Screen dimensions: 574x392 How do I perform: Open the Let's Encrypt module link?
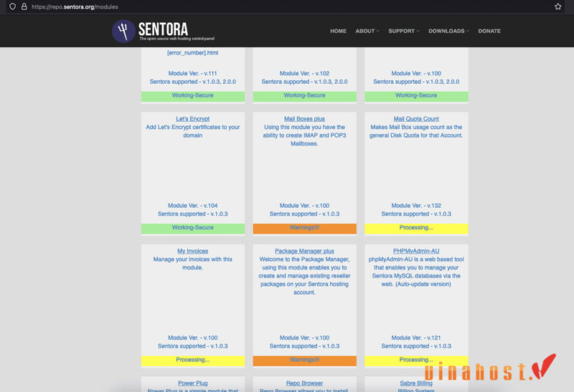click(x=192, y=119)
